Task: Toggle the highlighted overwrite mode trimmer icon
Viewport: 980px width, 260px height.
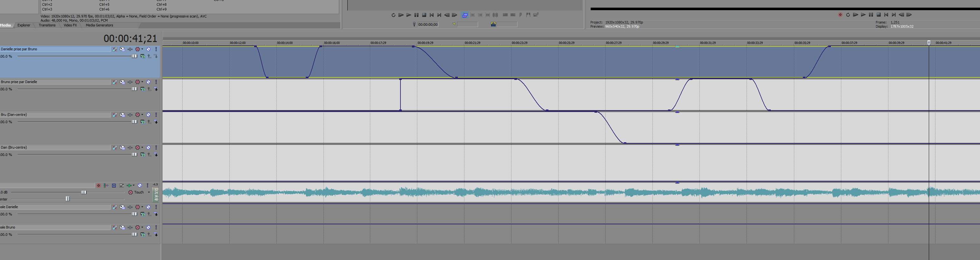Action: click(465, 15)
